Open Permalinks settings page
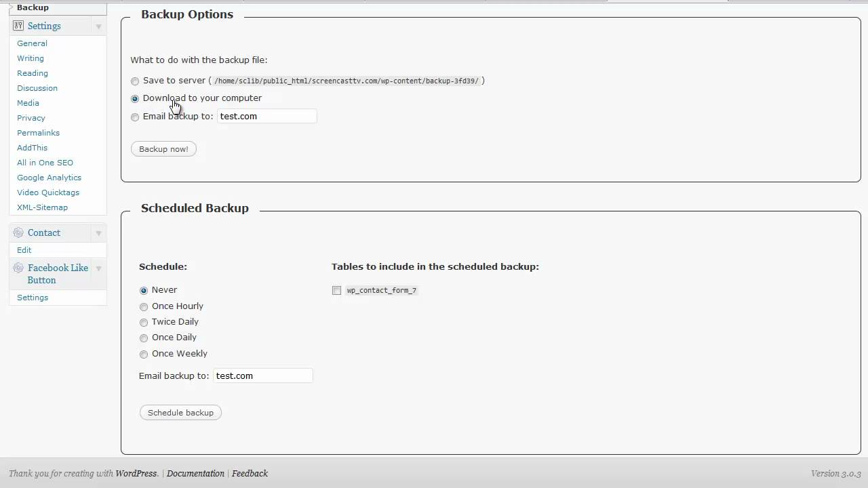Image resolution: width=868 pixels, height=488 pixels. tap(38, 133)
